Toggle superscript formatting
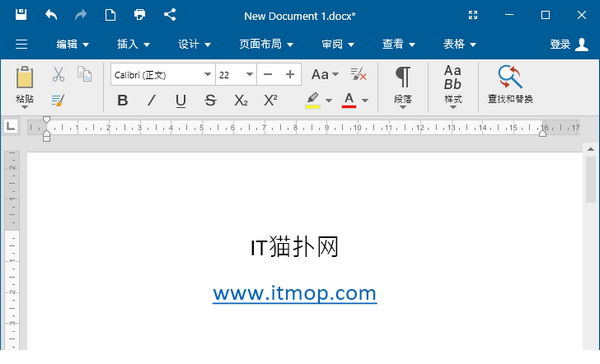This screenshot has width=600, height=364. click(271, 100)
